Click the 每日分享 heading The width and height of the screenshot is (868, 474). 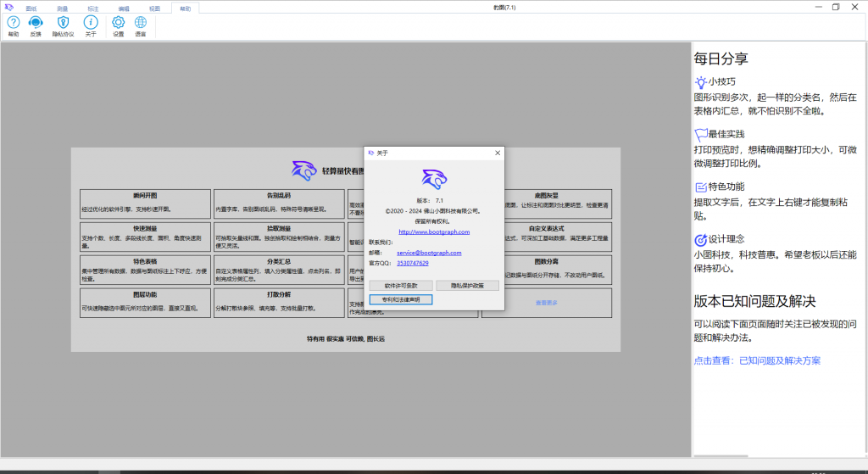pos(721,59)
